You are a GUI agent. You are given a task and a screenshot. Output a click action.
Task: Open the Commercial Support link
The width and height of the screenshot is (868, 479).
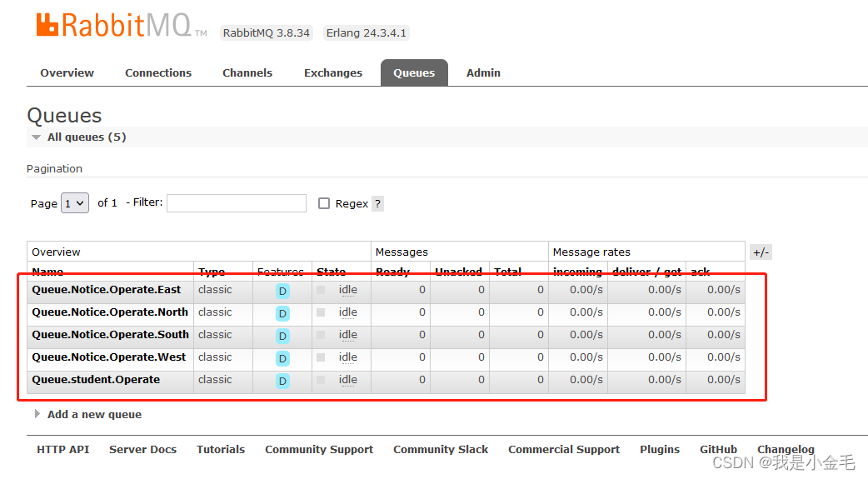coord(564,450)
